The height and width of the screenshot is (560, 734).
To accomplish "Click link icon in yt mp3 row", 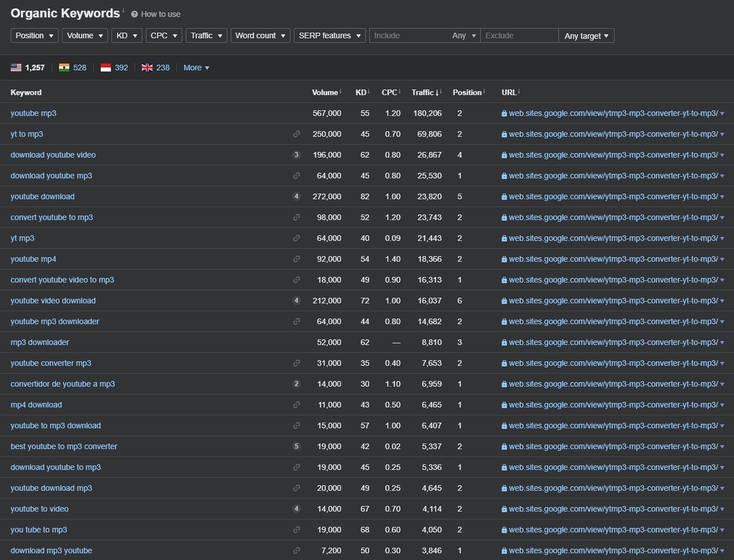I will click(297, 238).
